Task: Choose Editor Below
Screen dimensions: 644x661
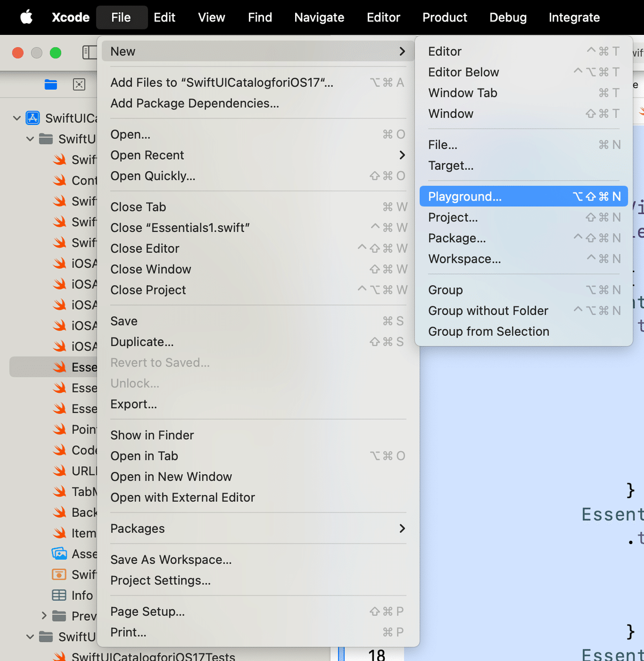Action: 524,72
